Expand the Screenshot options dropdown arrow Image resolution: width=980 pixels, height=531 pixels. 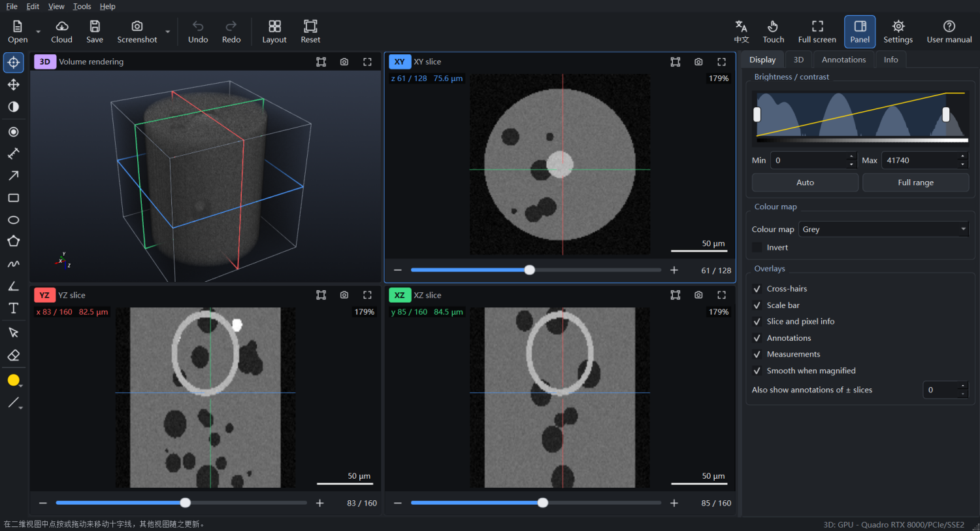click(168, 31)
